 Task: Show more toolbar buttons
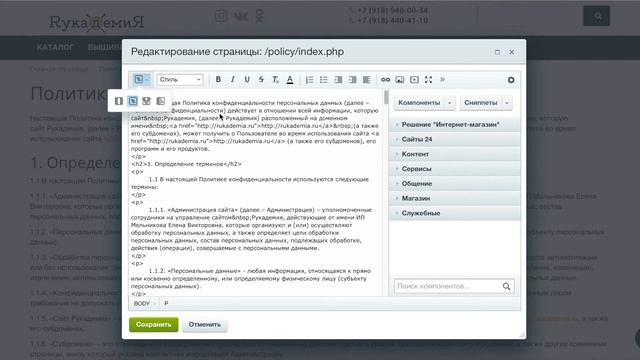point(442,80)
